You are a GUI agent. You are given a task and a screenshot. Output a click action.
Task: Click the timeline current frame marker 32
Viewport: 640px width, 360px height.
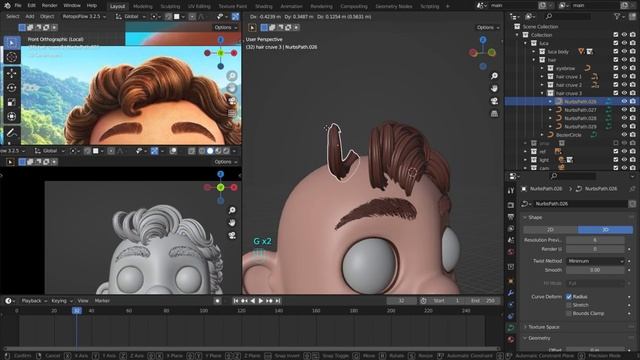pos(77,311)
